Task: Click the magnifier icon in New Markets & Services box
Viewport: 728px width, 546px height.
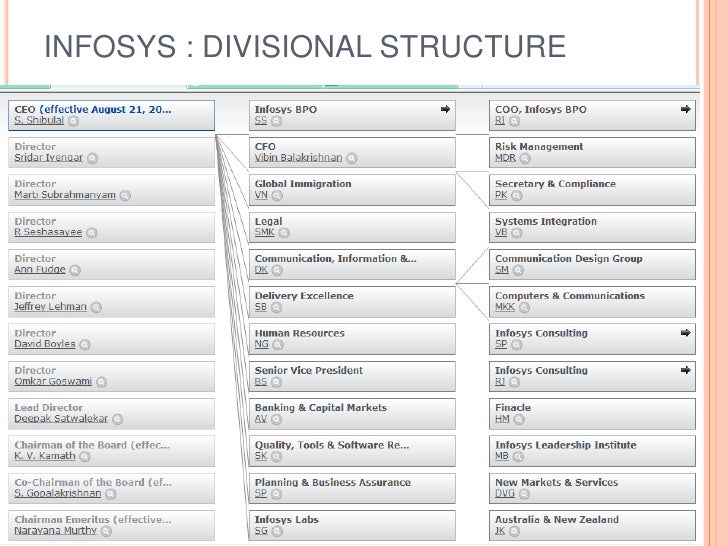Action: click(x=524, y=494)
